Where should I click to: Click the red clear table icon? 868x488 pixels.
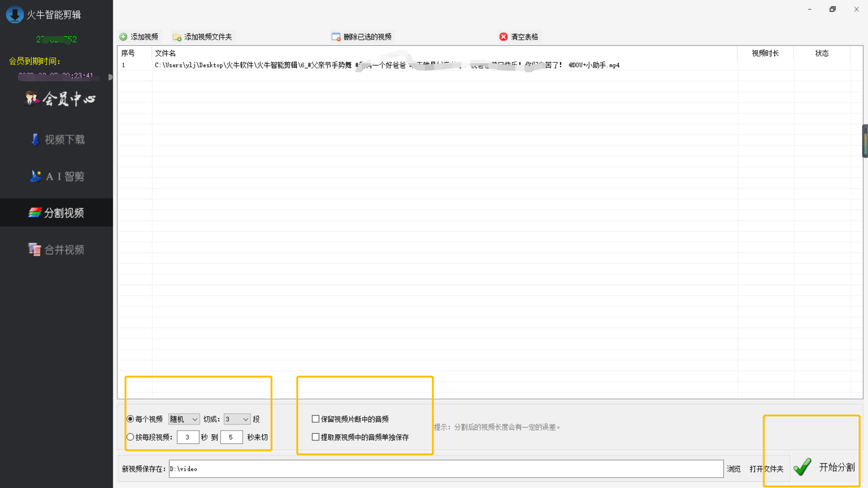[x=503, y=37]
